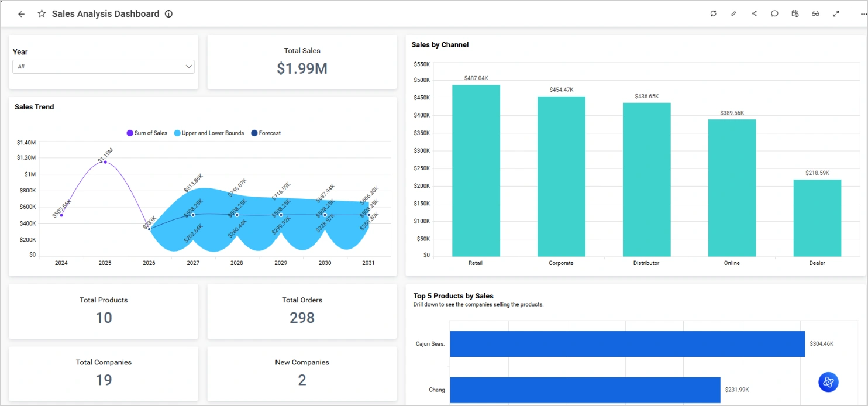Click the $487.04K label above Retail
The height and width of the screenshot is (406, 868).
(476, 78)
